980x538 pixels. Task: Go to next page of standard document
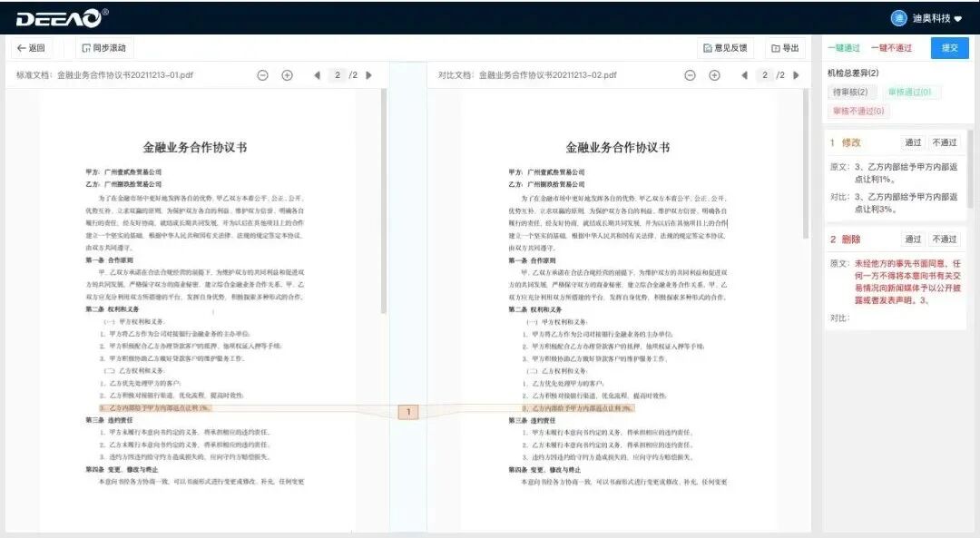(368, 75)
